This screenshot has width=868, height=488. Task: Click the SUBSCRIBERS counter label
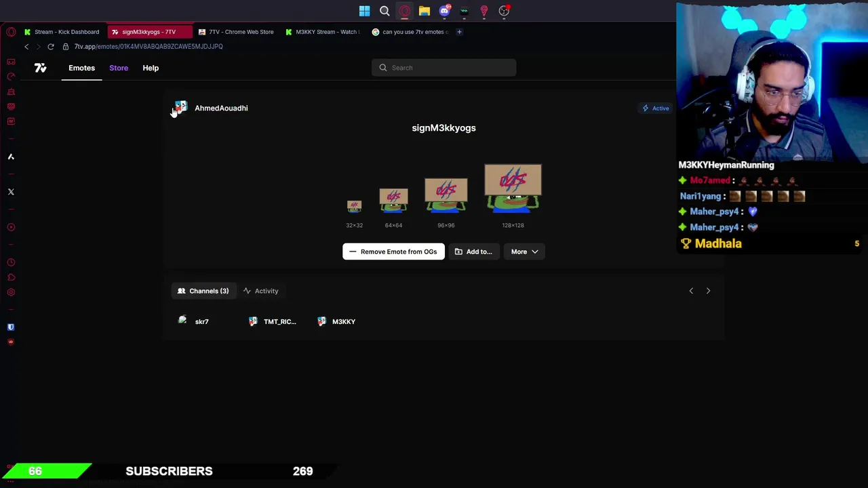point(169,471)
